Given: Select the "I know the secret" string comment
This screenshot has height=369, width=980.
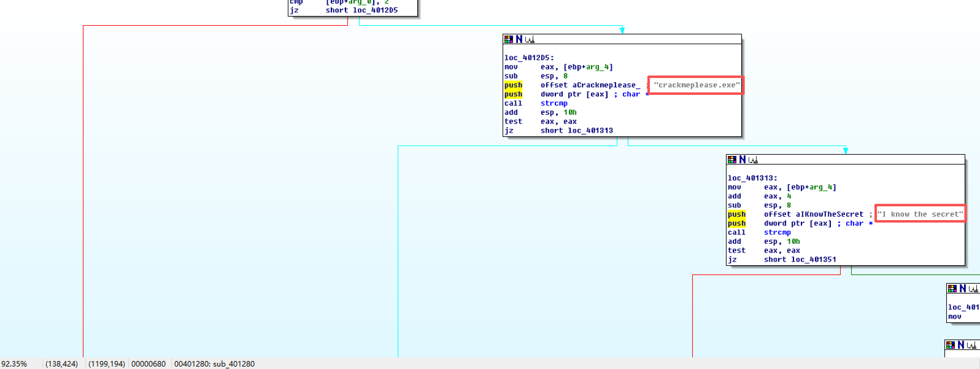Looking at the screenshot, I should coord(920,214).
